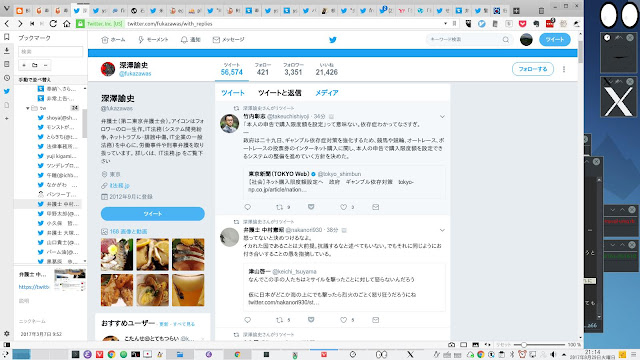The width and height of the screenshot is (640, 360).
Task: Click the rewind navigation button
Action: (32, 24)
